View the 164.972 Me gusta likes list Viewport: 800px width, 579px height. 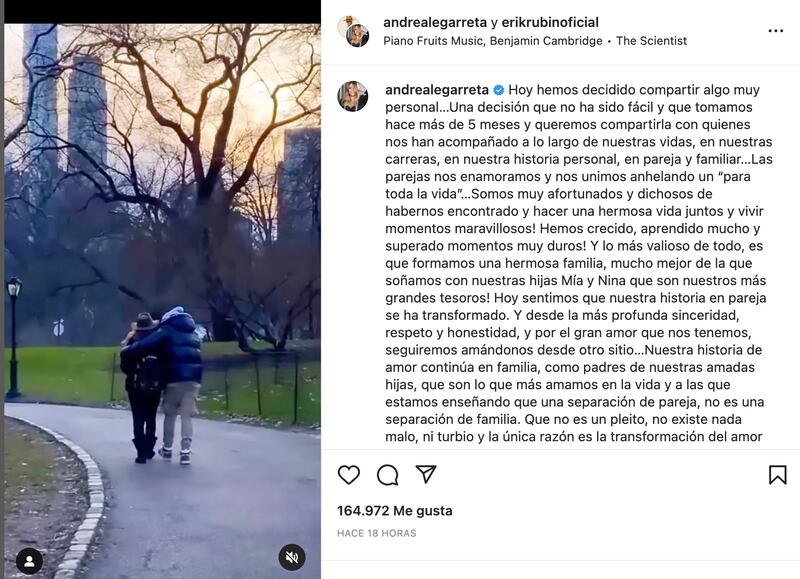(395, 511)
